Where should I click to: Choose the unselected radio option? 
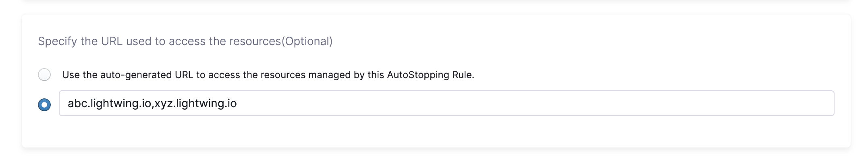(x=44, y=75)
